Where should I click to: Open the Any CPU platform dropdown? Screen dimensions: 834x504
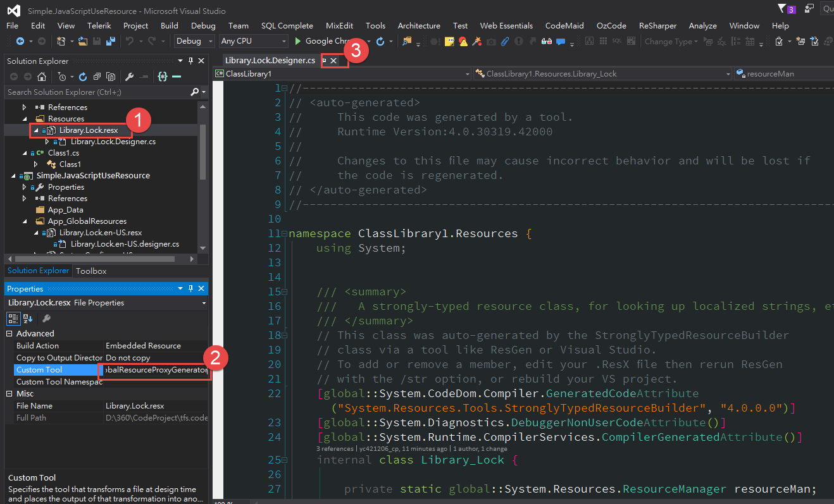pyautogui.click(x=254, y=41)
